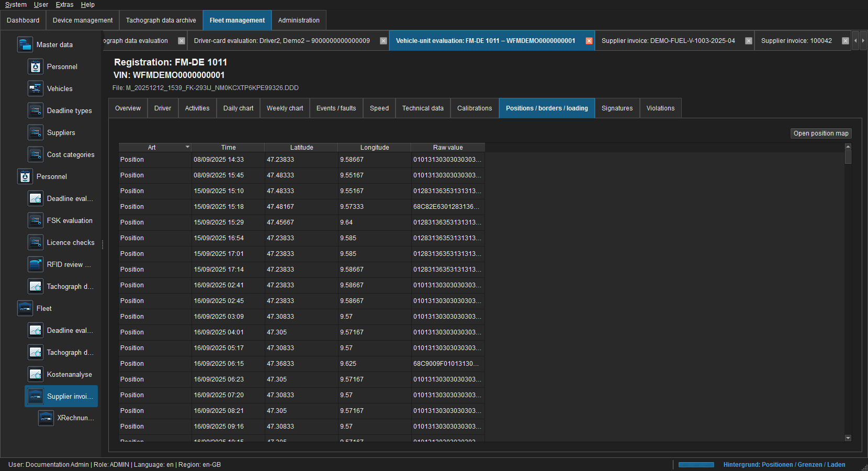This screenshot has height=471, width=868.
Task: Select the Licence checks icon
Action: [x=35, y=242]
